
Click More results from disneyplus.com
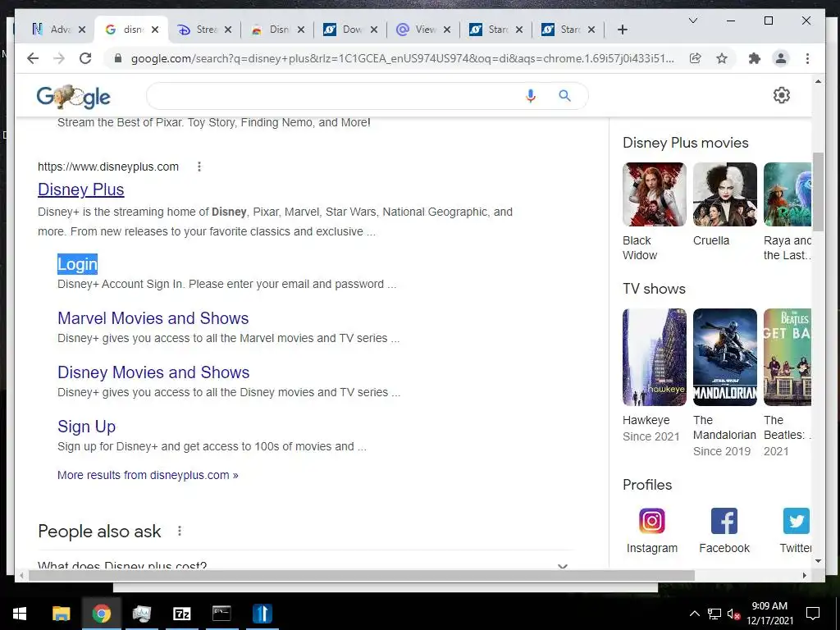(148, 475)
